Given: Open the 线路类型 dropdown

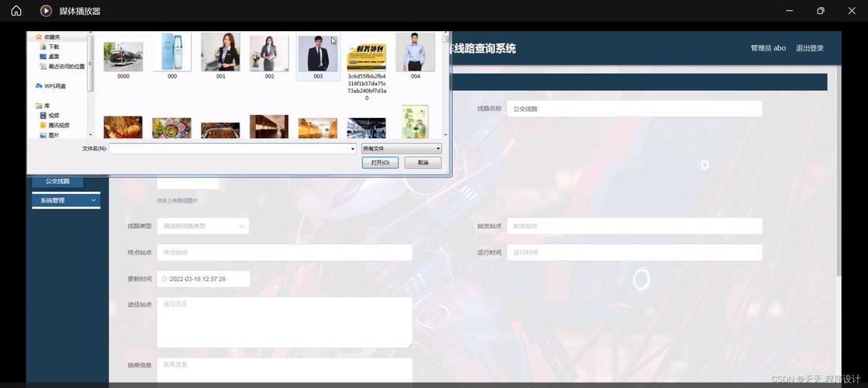Looking at the screenshot, I should [x=202, y=226].
